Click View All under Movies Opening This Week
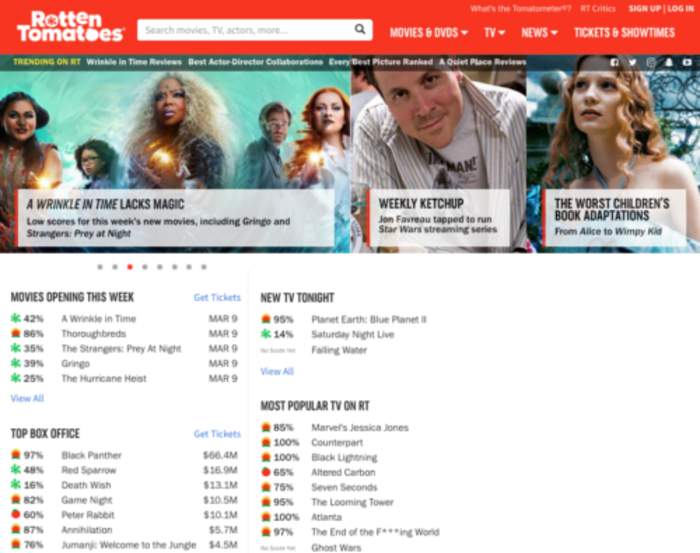Screen dimensions: 700x553 (27, 398)
